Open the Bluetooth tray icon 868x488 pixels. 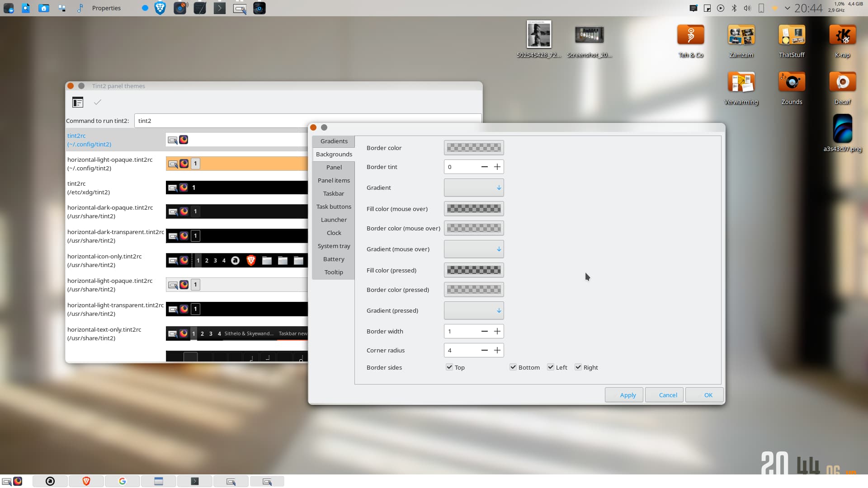734,8
